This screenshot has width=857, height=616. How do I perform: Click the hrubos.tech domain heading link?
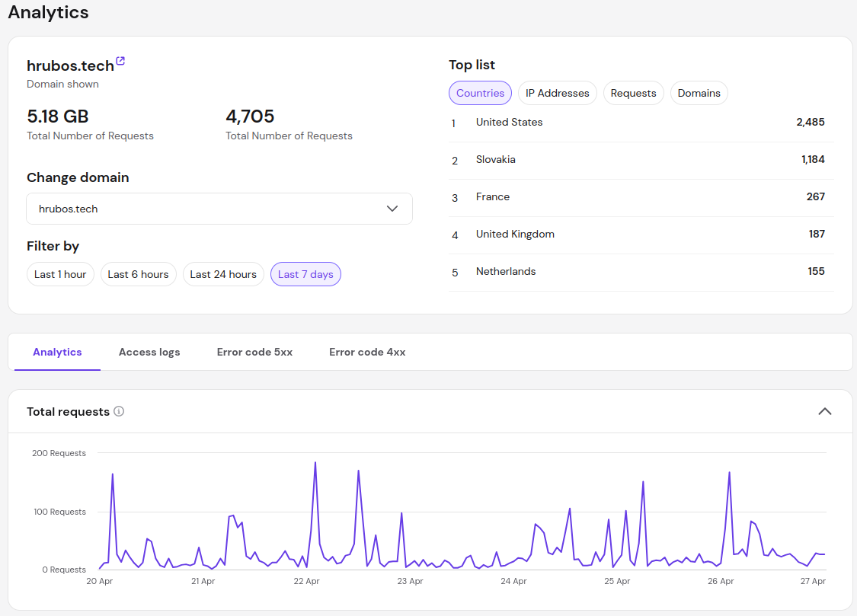[70, 65]
